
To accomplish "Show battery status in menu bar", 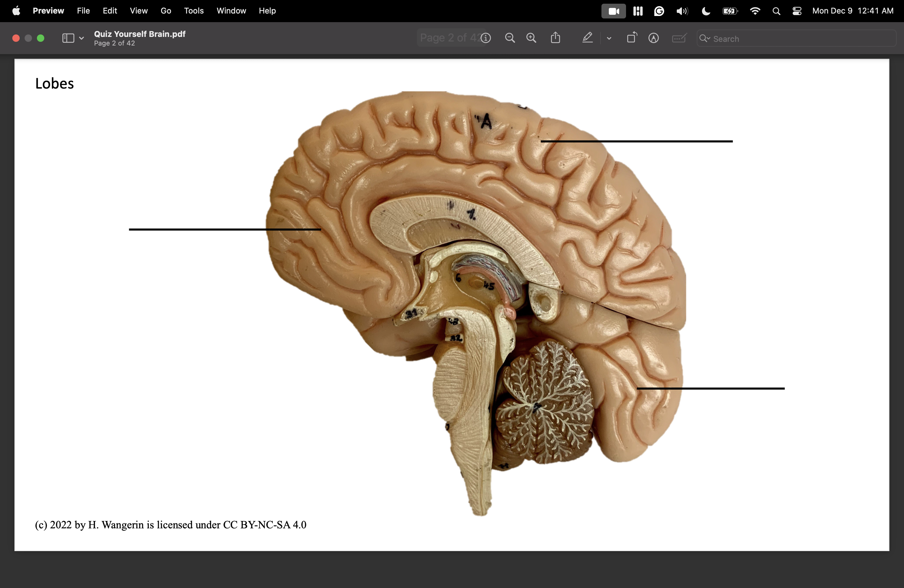I will pyautogui.click(x=730, y=11).
